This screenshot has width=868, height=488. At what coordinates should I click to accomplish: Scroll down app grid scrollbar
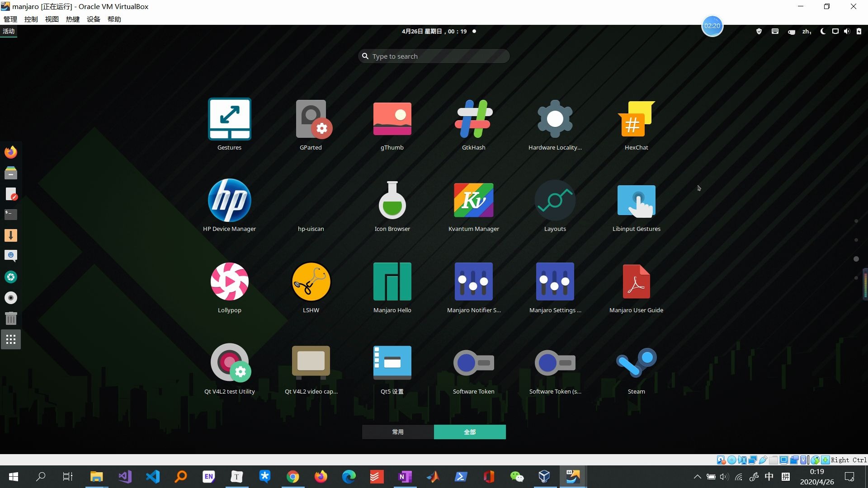(857, 276)
